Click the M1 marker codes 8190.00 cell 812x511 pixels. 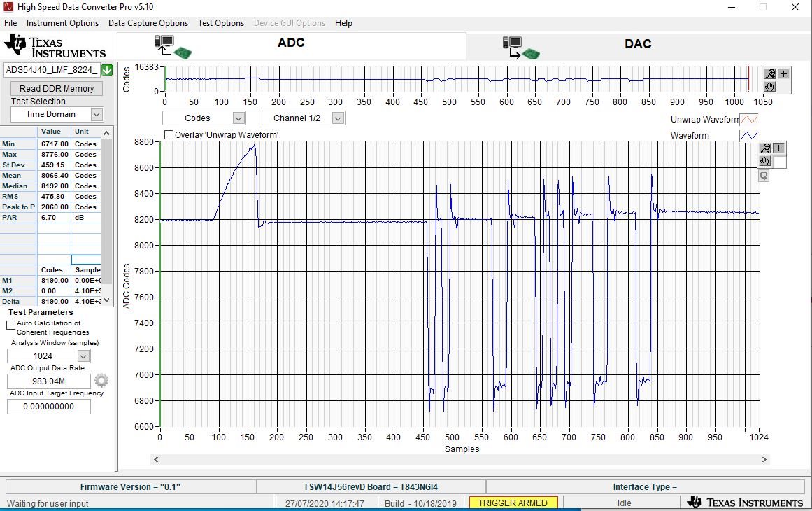coord(54,281)
